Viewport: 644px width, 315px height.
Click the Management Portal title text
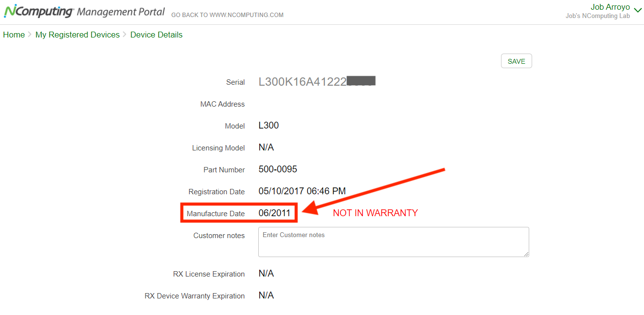click(121, 12)
